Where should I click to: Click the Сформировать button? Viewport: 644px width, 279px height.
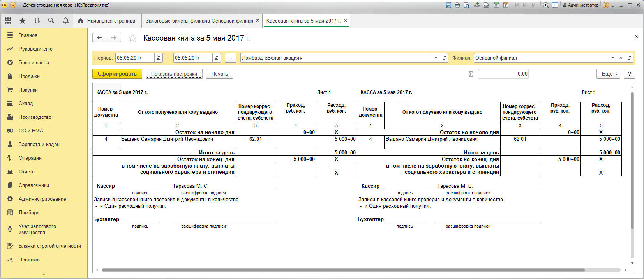click(117, 74)
